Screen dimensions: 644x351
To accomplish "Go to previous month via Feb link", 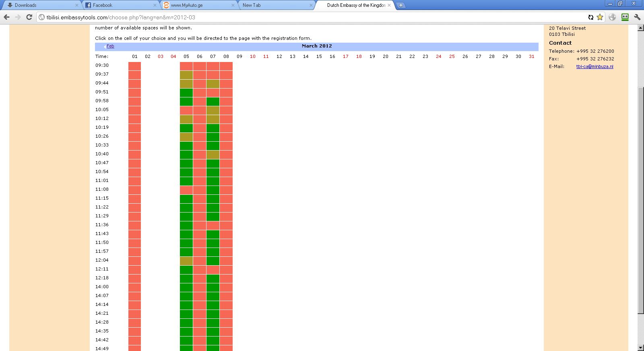I will point(110,46).
